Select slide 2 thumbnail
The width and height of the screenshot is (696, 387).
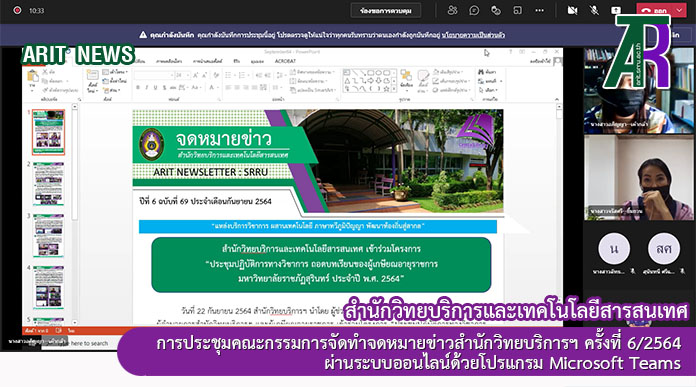point(48,184)
